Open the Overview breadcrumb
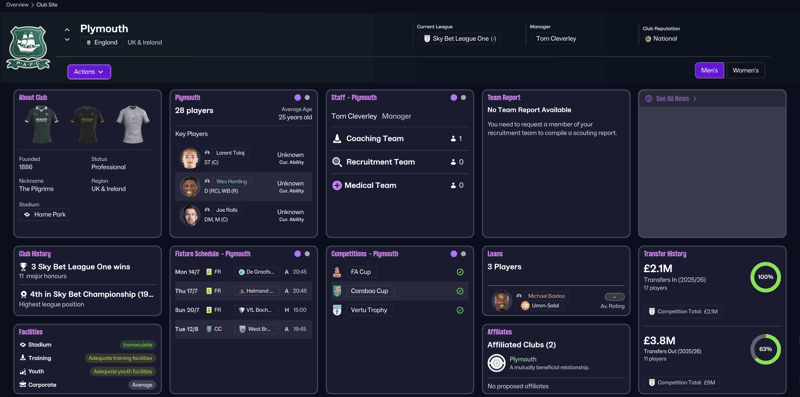Image resolution: width=800 pixels, height=397 pixels. click(x=17, y=5)
